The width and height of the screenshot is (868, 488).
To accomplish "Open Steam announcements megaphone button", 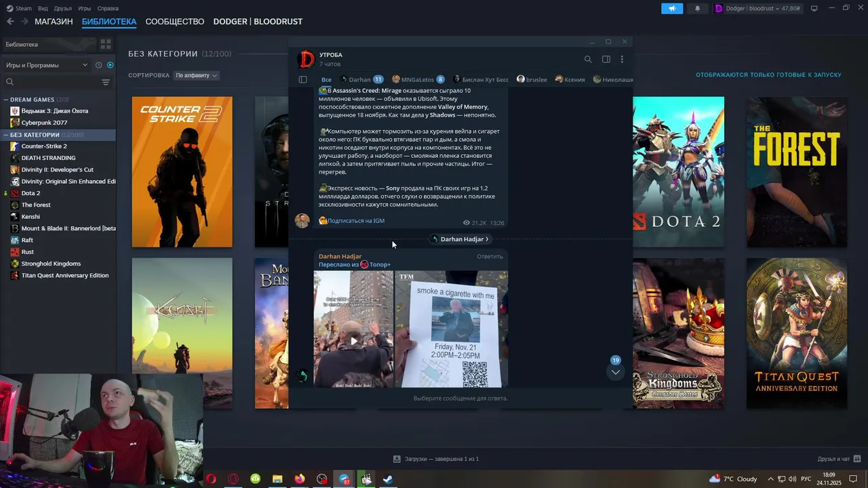I will [x=672, y=8].
